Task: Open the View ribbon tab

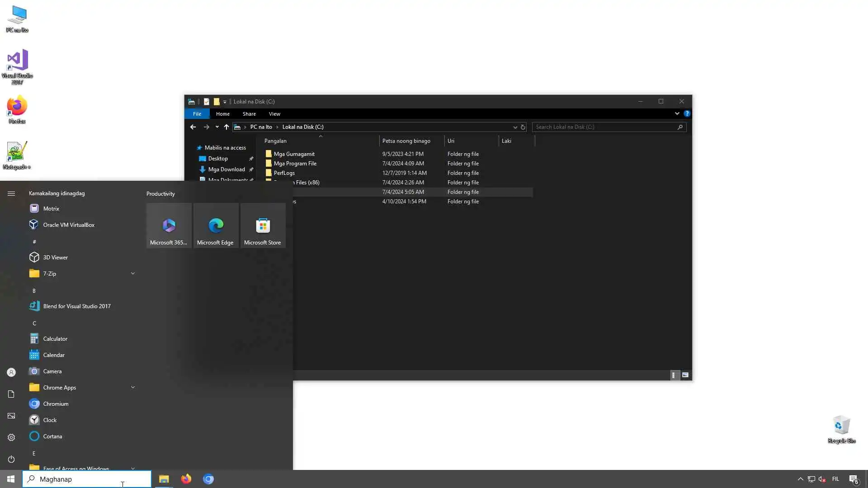Action: [274, 114]
